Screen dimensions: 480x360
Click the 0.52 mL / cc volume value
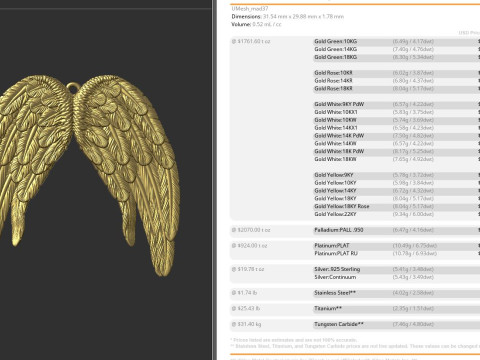(x=267, y=24)
